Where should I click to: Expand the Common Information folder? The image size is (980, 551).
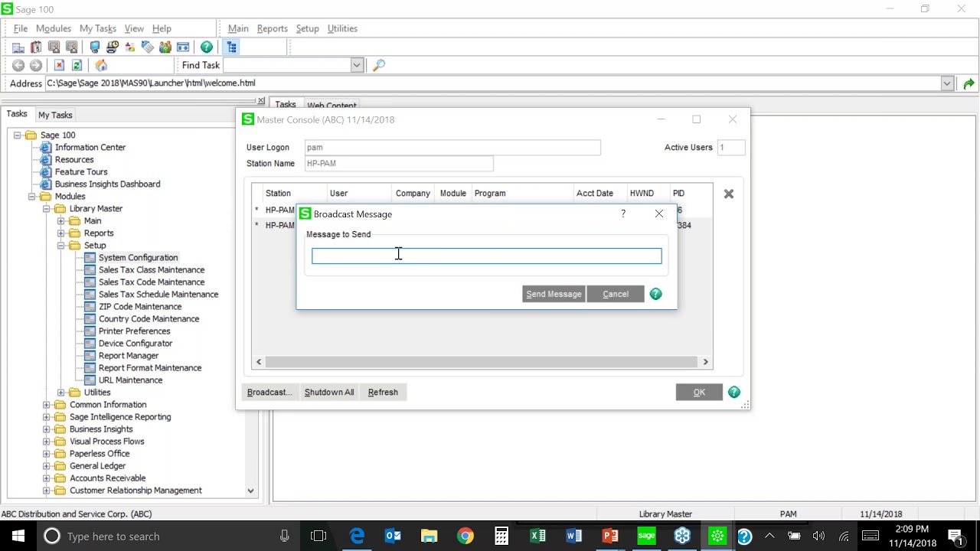[x=47, y=405]
